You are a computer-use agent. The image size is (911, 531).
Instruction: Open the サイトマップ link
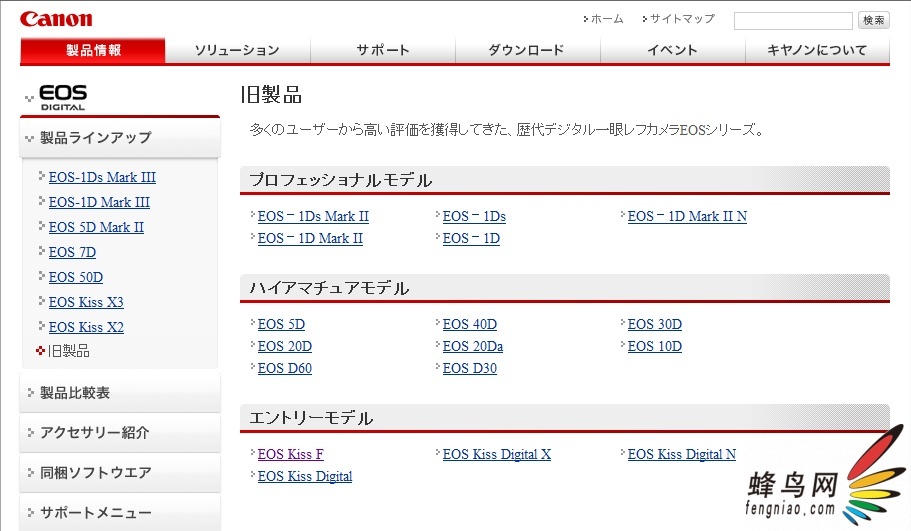pyautogui.click(x=682, y=19)
